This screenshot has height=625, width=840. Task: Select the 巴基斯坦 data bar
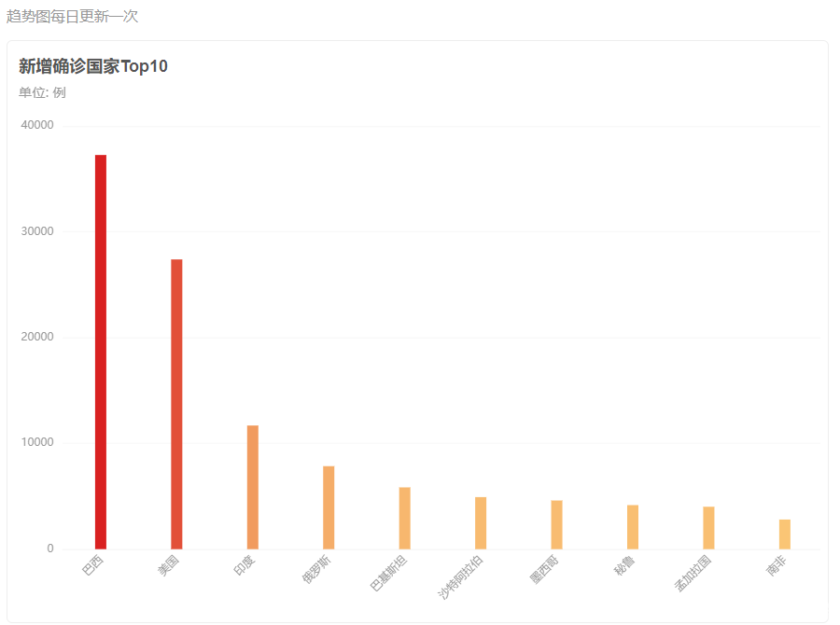tap(405, 518)
